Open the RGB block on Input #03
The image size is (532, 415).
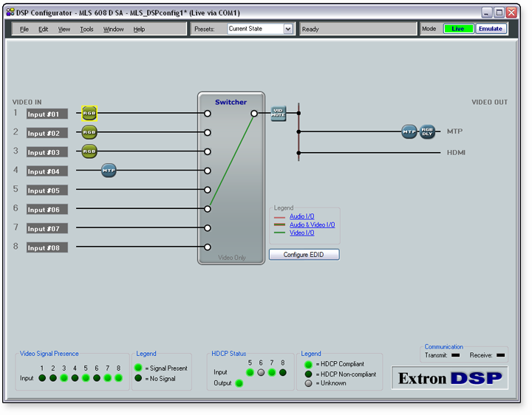89,151
